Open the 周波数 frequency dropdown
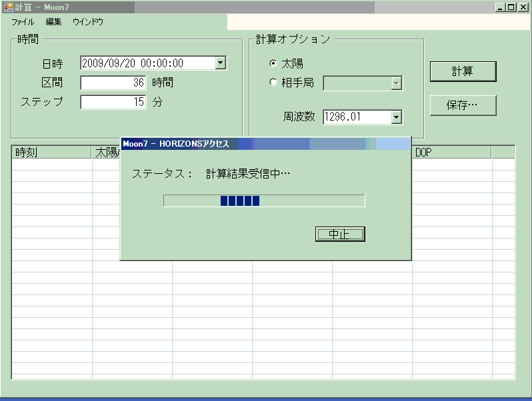 [x=397, y=117]
